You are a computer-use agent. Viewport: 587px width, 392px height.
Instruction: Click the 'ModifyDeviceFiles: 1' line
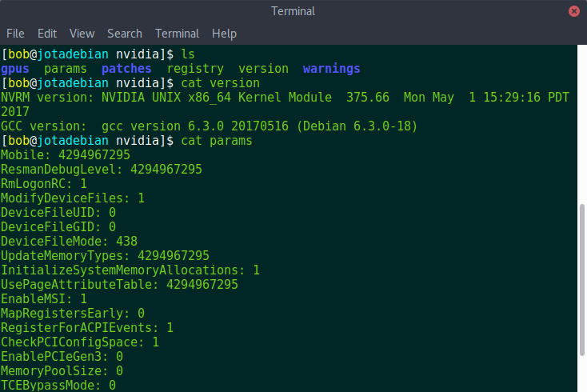(x=73, y=198)
